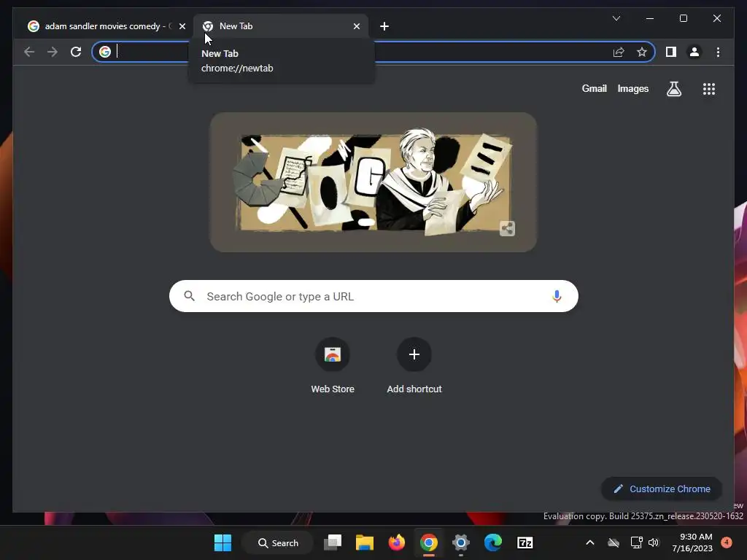Screen dimensions: 747x560
Task: Click the Customize Chrome button
Action: pos(662,489)
